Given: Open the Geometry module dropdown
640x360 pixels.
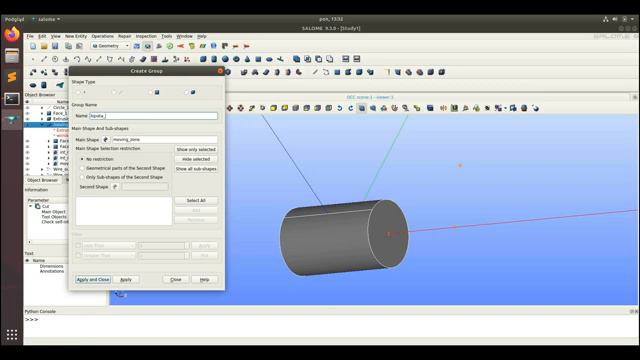Looking at the screenshot, I should (110, 46).
